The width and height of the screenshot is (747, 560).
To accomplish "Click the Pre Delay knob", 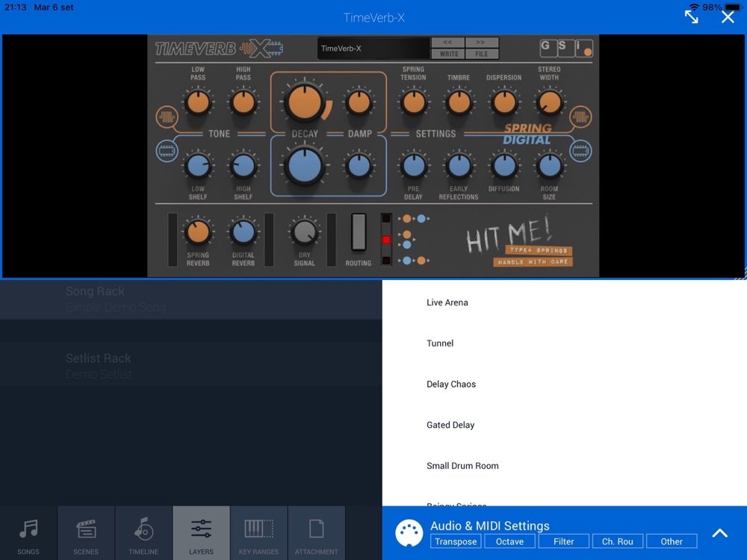I will (x=414, y=166).
